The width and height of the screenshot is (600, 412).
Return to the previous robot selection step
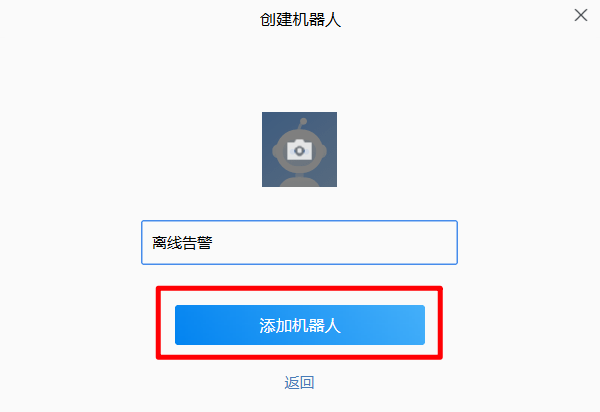point(299,382)
